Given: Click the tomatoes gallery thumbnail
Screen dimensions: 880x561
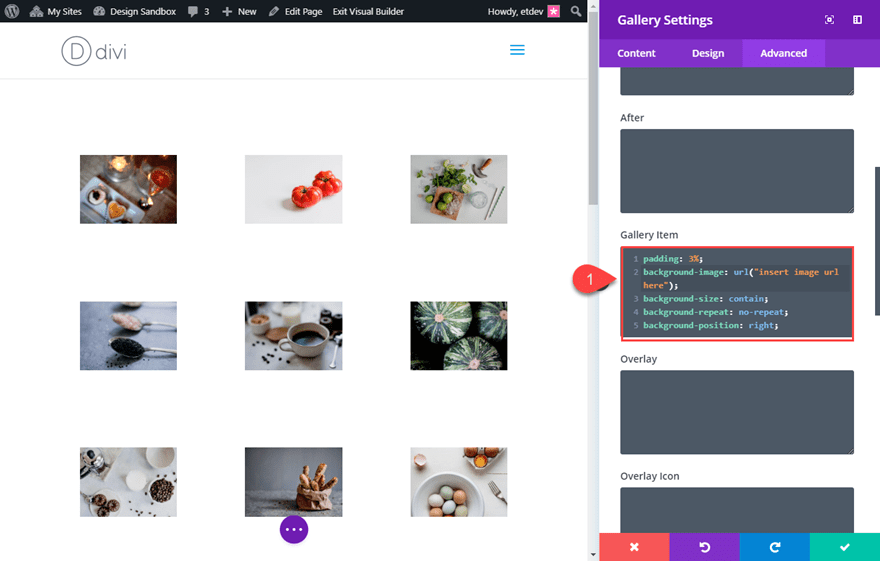Looking at the screenshot, I should click(294, 189).
